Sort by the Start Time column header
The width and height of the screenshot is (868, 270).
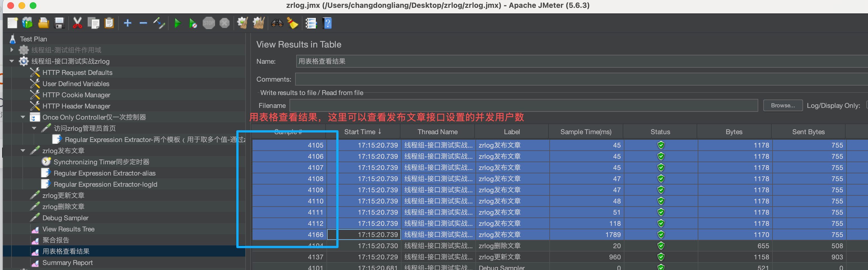tap(363, 131)
